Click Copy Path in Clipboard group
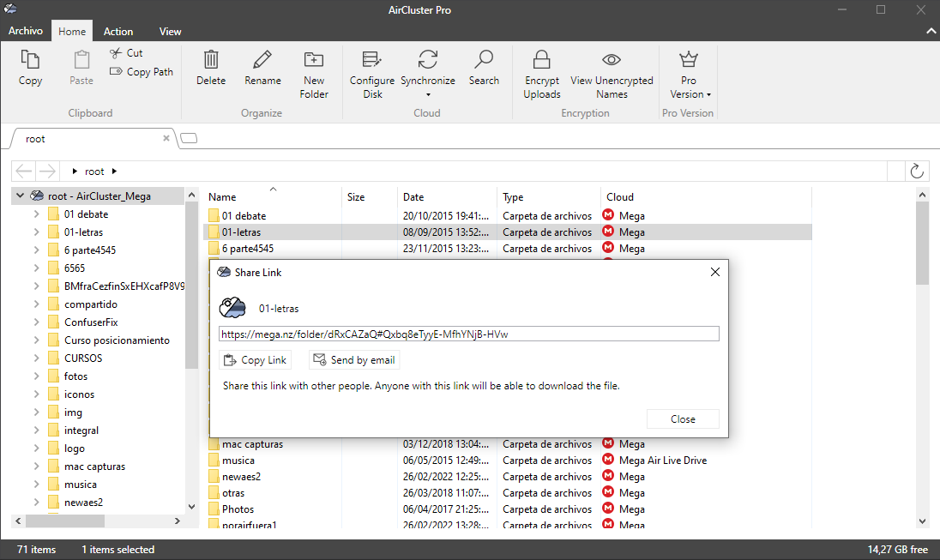 (142, 72)
